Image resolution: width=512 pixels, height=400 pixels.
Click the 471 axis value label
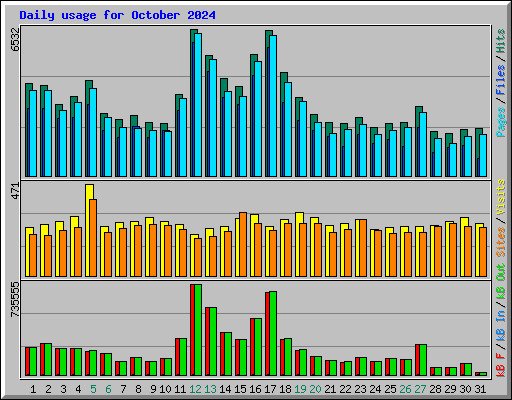[15, 191]
